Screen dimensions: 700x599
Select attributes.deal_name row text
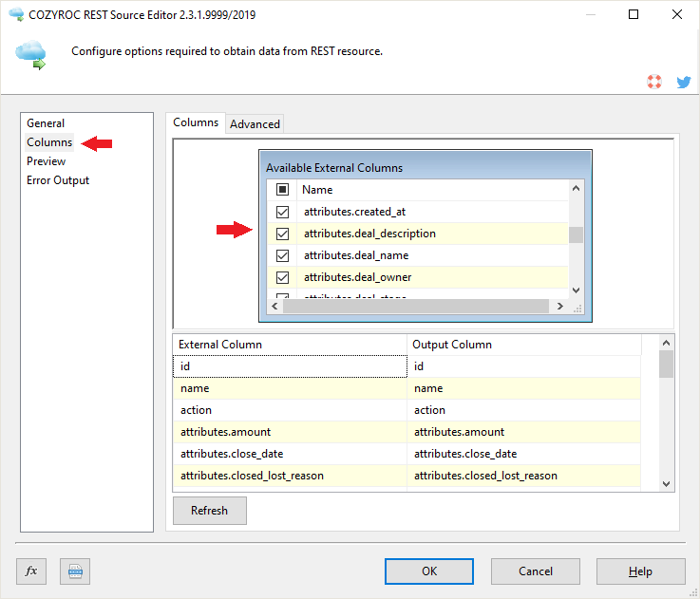[x=356, y=255]
